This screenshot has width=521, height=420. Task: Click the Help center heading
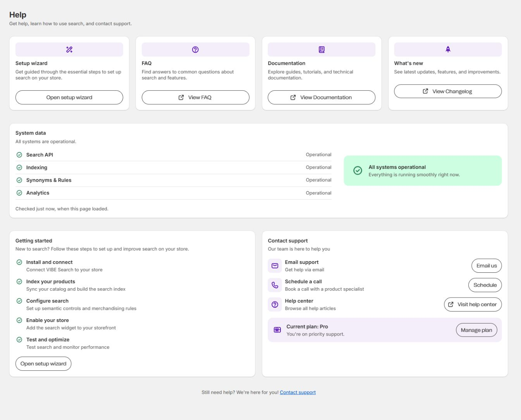(299, 301)
